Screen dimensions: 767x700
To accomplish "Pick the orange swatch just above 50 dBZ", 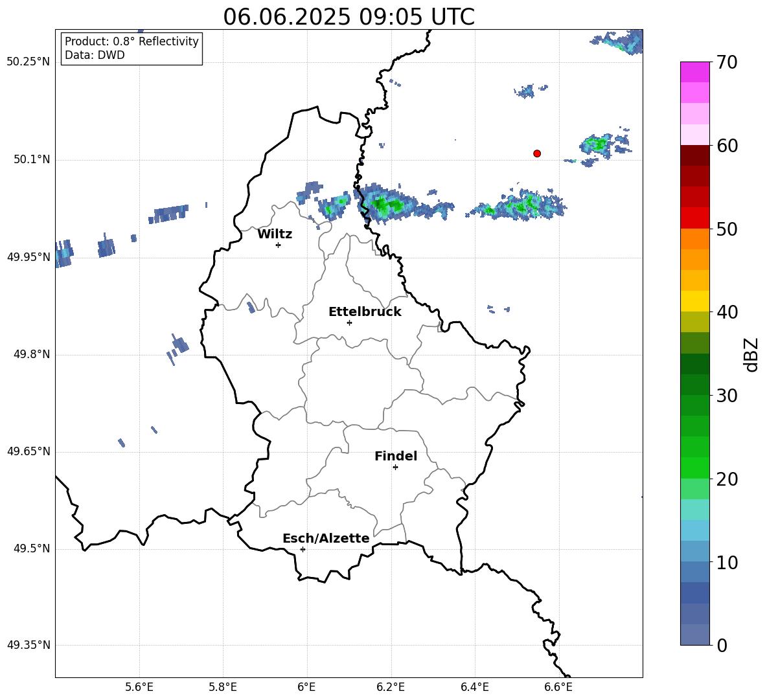I will pyautogui.click(x=694, y=239).
